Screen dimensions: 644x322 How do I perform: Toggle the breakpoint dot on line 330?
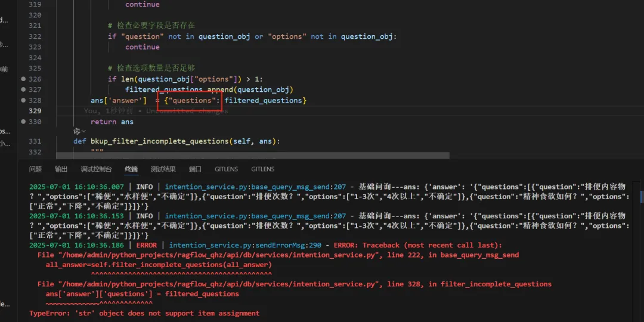23,122
